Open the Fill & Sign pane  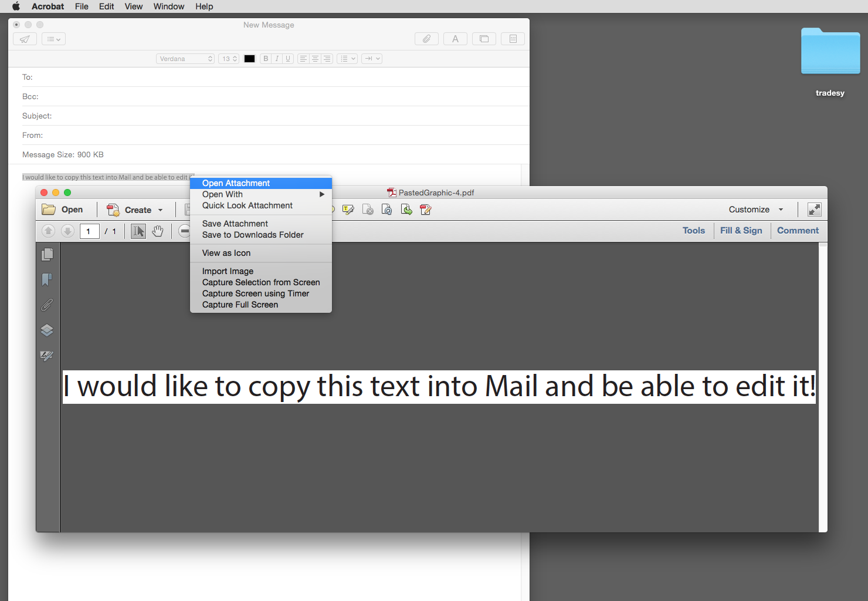[741, 231]
